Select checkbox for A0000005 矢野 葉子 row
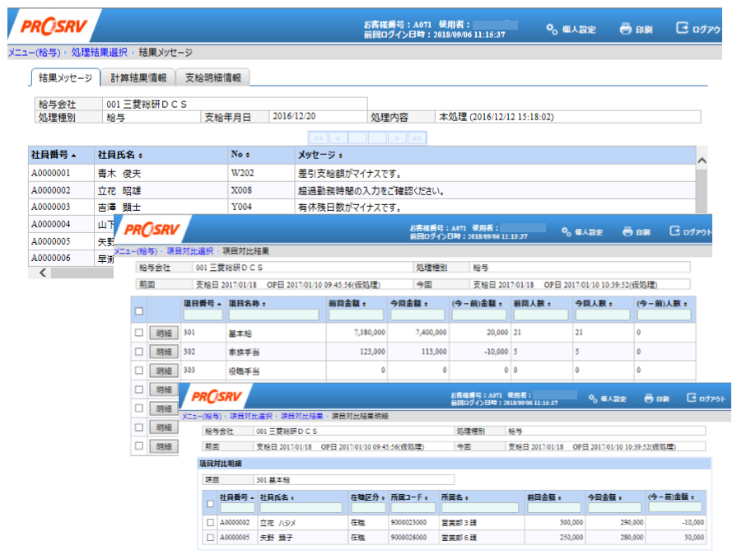The image size is (737, 560). [210, 539]
